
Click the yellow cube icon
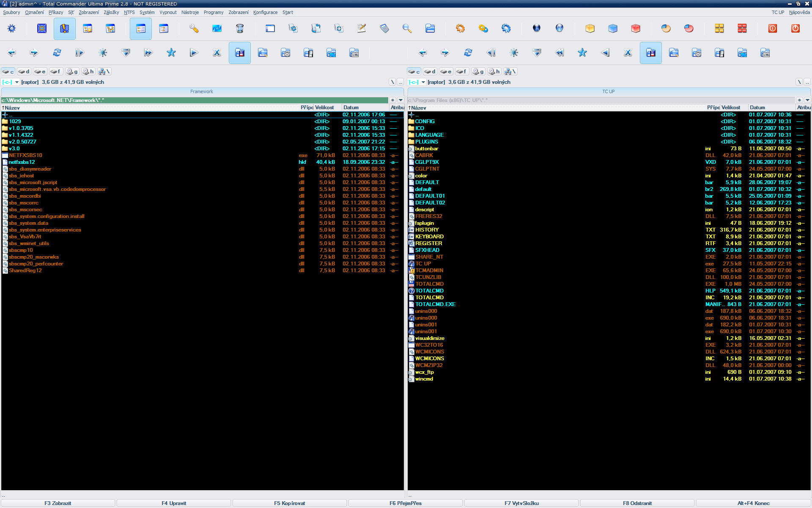tap(590, 28)
